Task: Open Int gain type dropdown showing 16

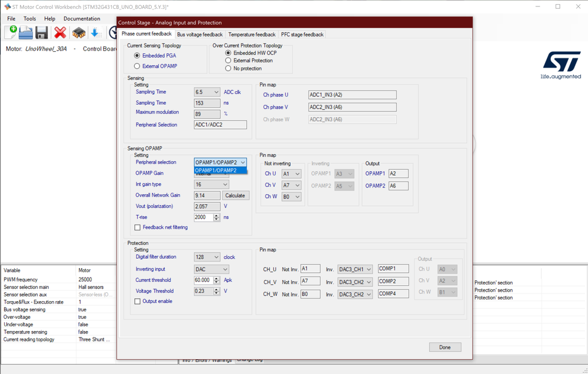Action: click(x=211, y=185)
